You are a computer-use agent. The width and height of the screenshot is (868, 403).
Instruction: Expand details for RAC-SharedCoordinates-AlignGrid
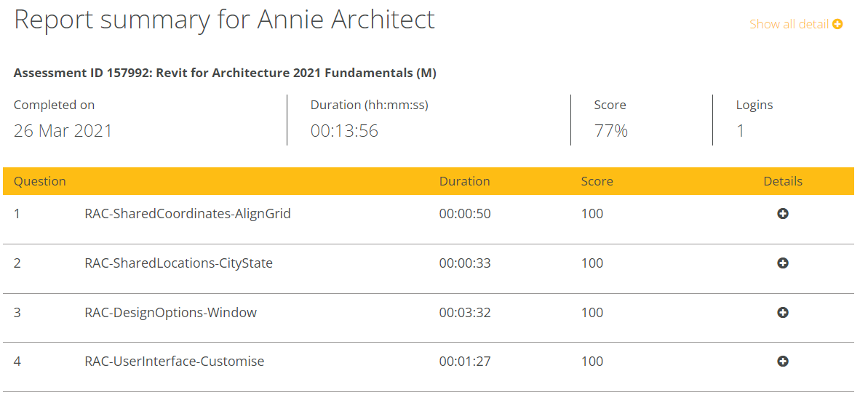(x=783, y=214)
